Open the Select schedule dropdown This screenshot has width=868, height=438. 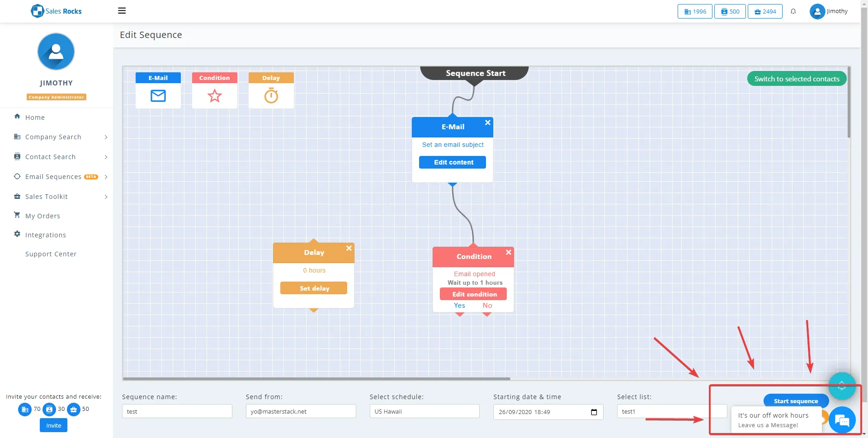pos(424,411)
